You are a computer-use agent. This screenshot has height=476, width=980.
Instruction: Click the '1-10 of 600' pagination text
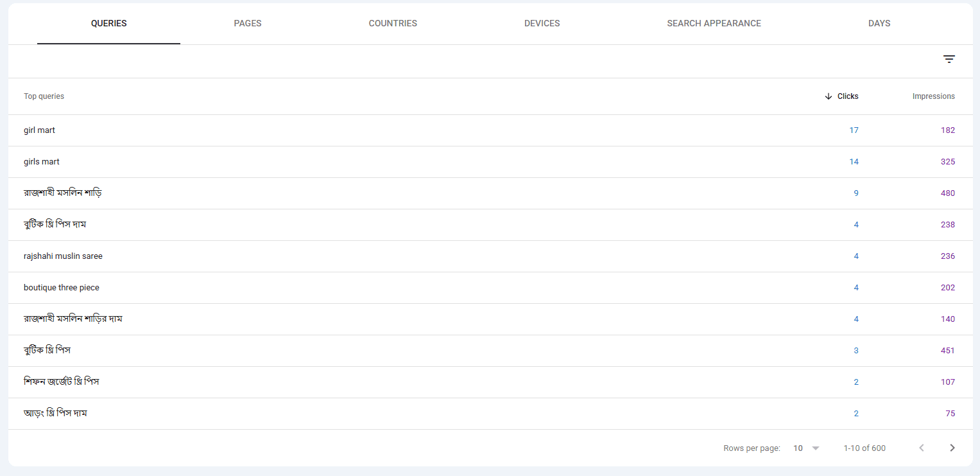point(864,448)
